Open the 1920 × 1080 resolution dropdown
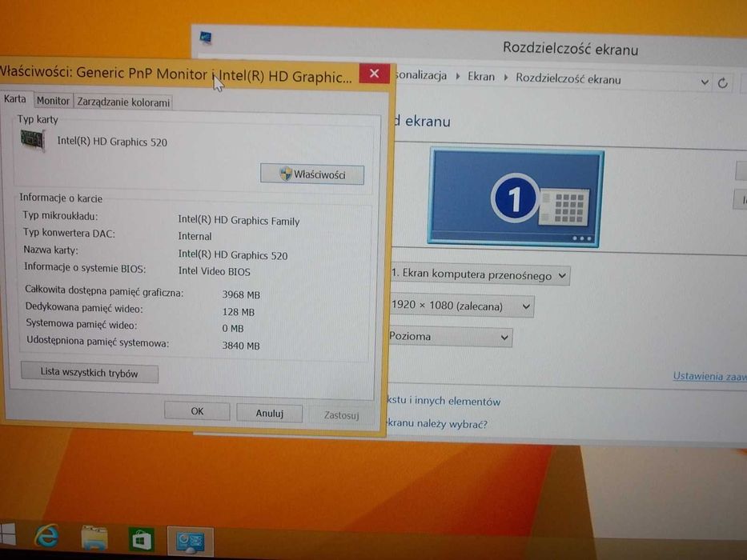Image resolution: width=747 pixels, height=560 pixels. coord(460,306)
